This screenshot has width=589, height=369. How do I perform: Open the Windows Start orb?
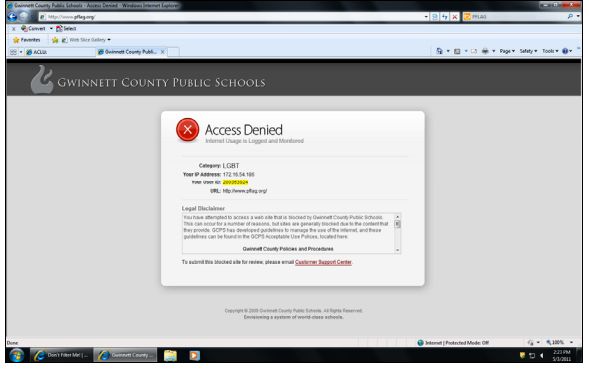(x=17, y=355)
